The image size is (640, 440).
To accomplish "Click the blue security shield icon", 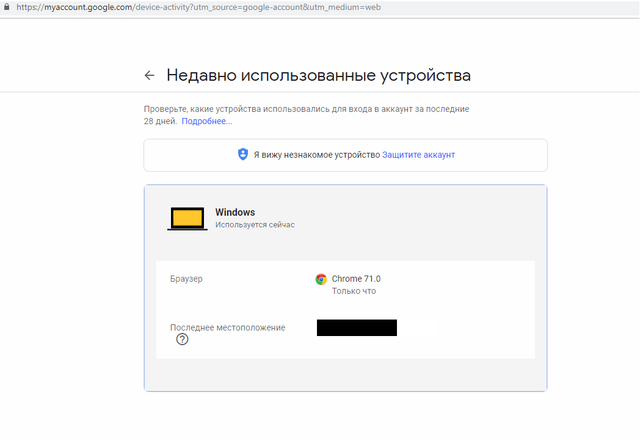I will click(x=243, y=154).
